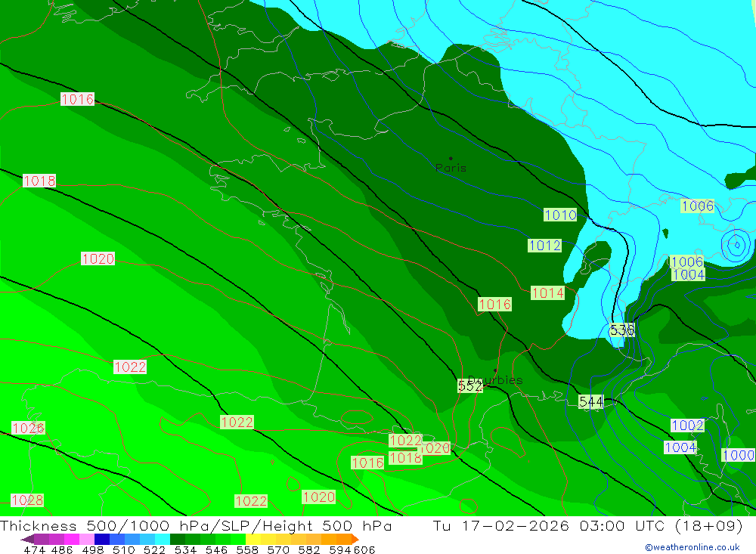Click the Paris city label
The width and height of the screenshot is (756, 554).
click(x=451, y=168)
